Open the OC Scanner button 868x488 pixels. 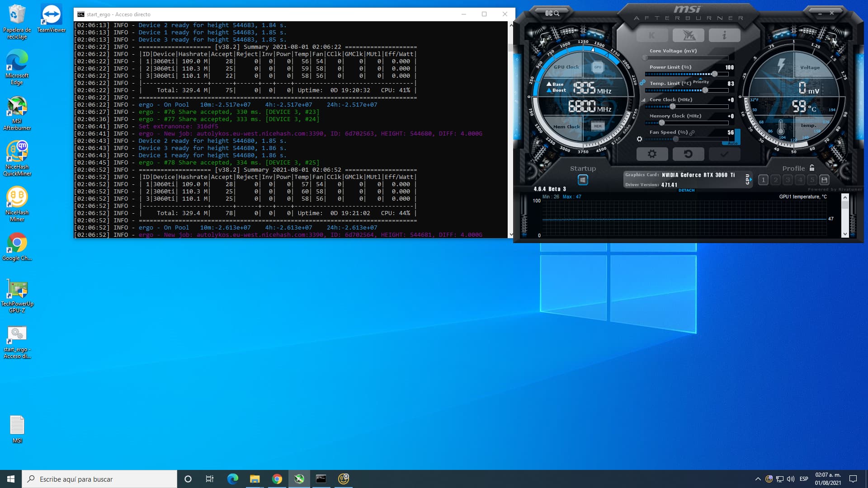click(552, 13)
